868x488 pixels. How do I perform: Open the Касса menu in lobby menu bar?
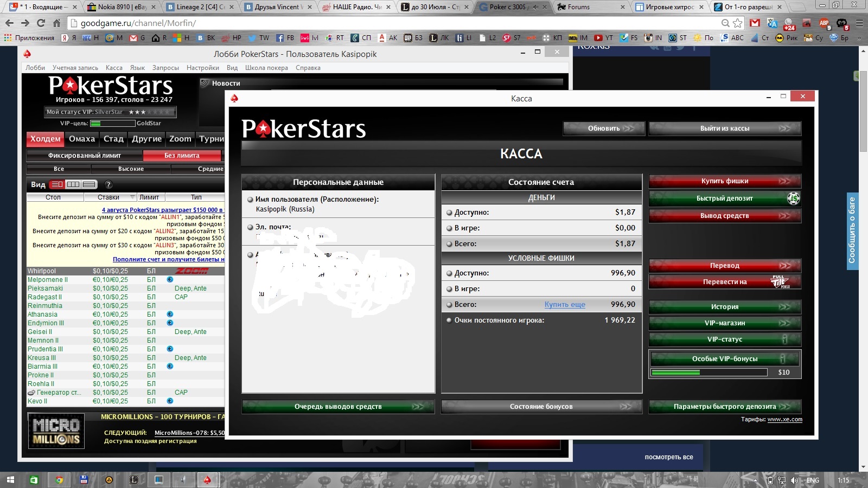(114, 68)
